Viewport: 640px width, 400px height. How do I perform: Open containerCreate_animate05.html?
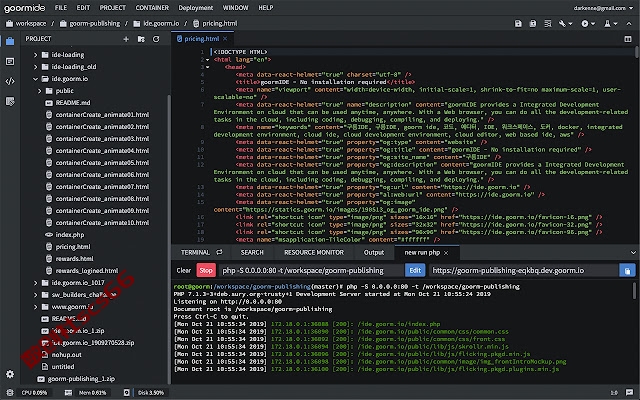(x=102, y=163)
